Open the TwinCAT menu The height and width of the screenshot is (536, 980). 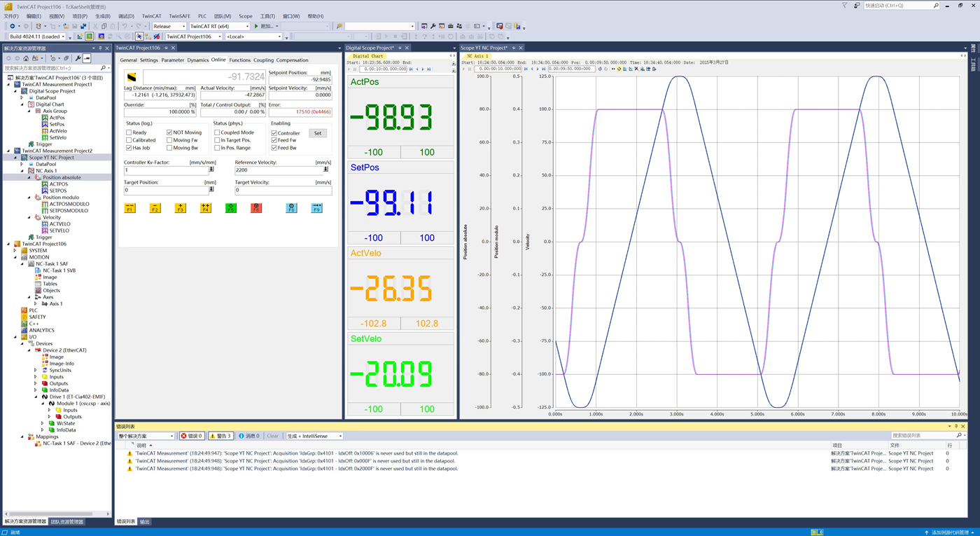pos(151,16)
